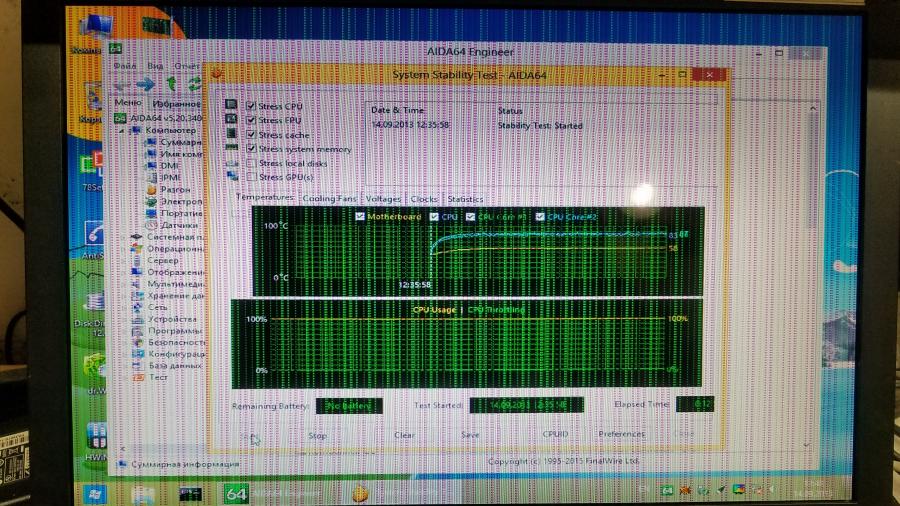The width and height of the screenshot is (900, 506).
Task: Click the Elapsed Time value field
Action: click(x=695, y=404)
